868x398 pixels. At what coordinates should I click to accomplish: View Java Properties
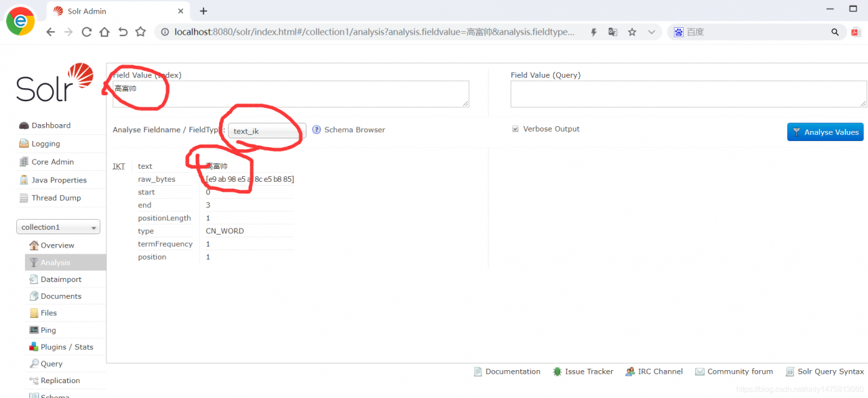click(x=59, y=180)
